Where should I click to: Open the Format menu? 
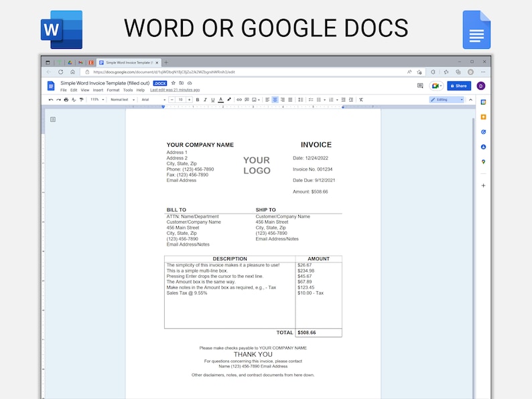113,90
